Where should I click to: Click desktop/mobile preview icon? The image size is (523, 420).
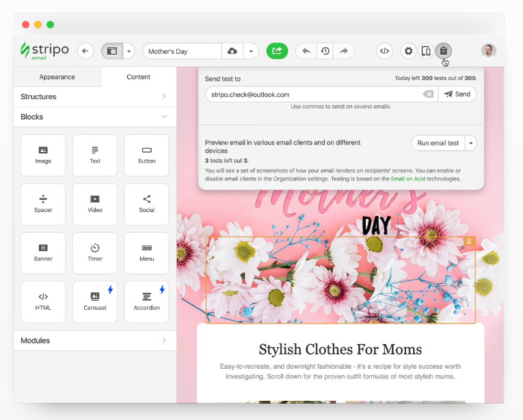coord(426,51)
